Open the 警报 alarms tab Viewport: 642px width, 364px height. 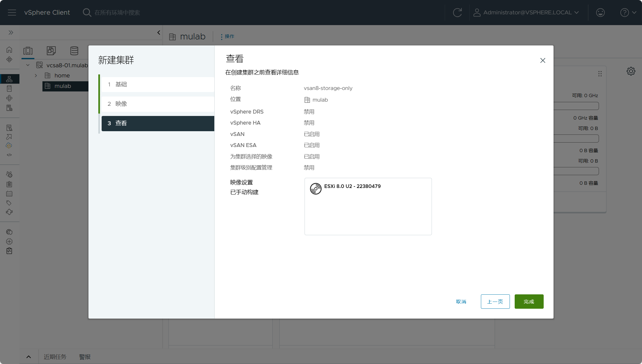coord(85,357)
